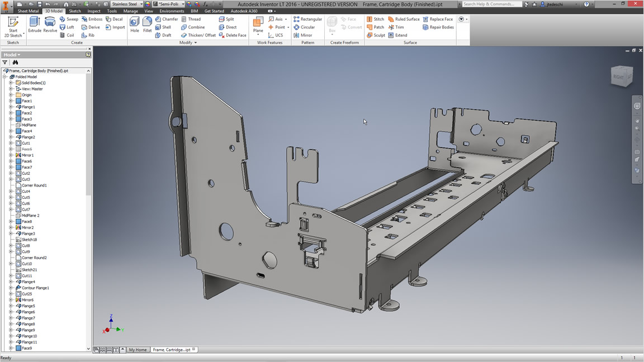Activate the Hole feature tool

134,23
